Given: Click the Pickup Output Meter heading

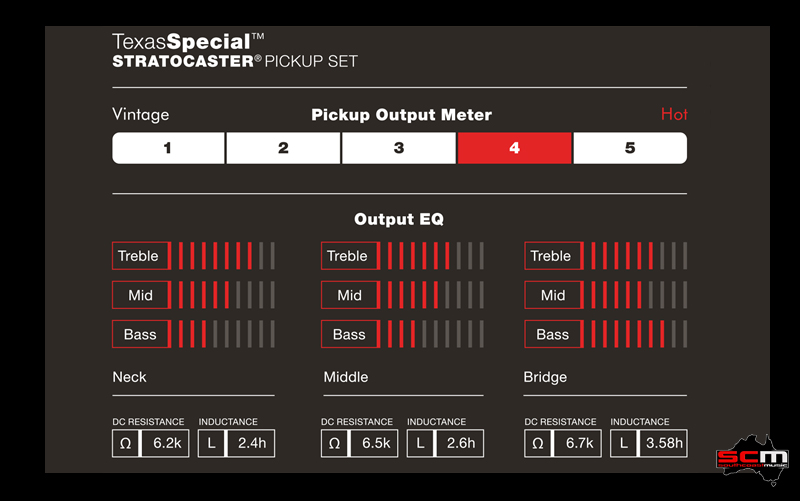Looking at the screenshot, I should [x=402, y=115].
